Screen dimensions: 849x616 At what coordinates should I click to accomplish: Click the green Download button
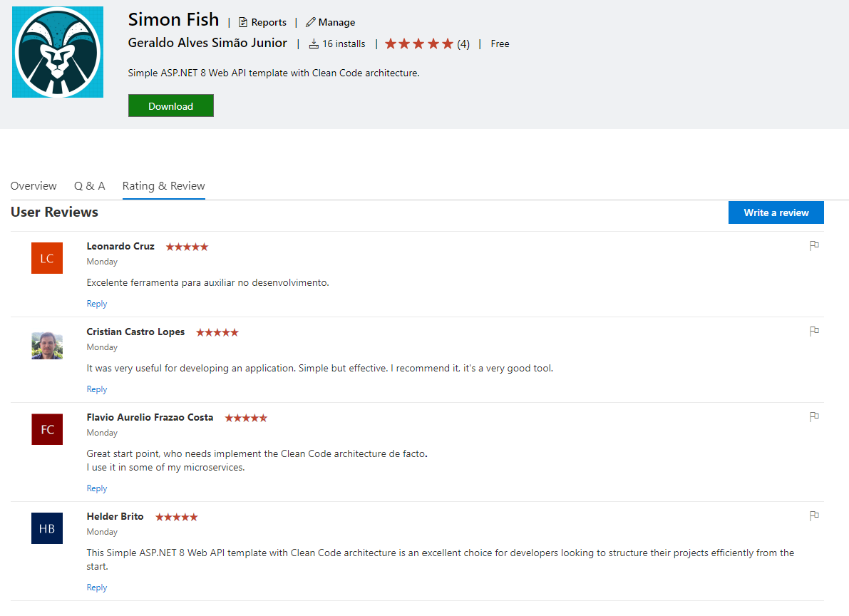pos(170,105)
